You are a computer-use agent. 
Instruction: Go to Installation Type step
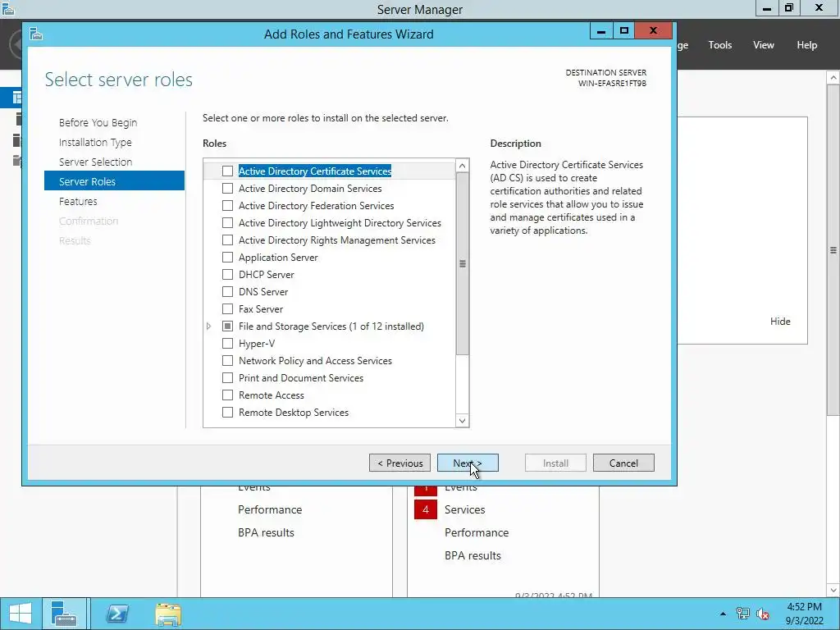coord(95,143)
